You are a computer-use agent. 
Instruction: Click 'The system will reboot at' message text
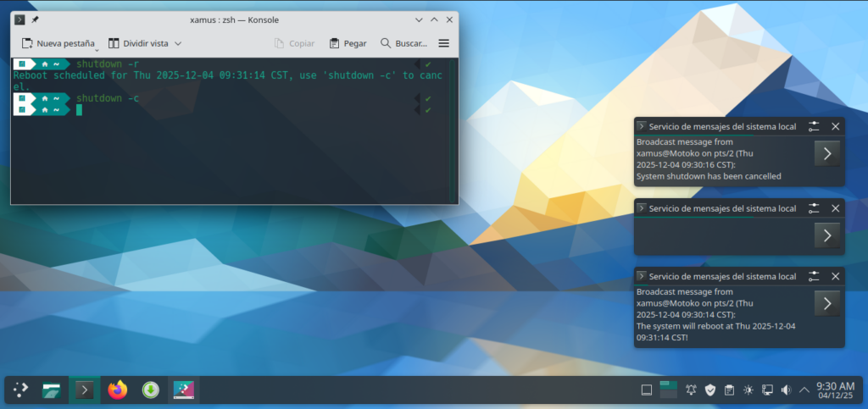[683, 326]
